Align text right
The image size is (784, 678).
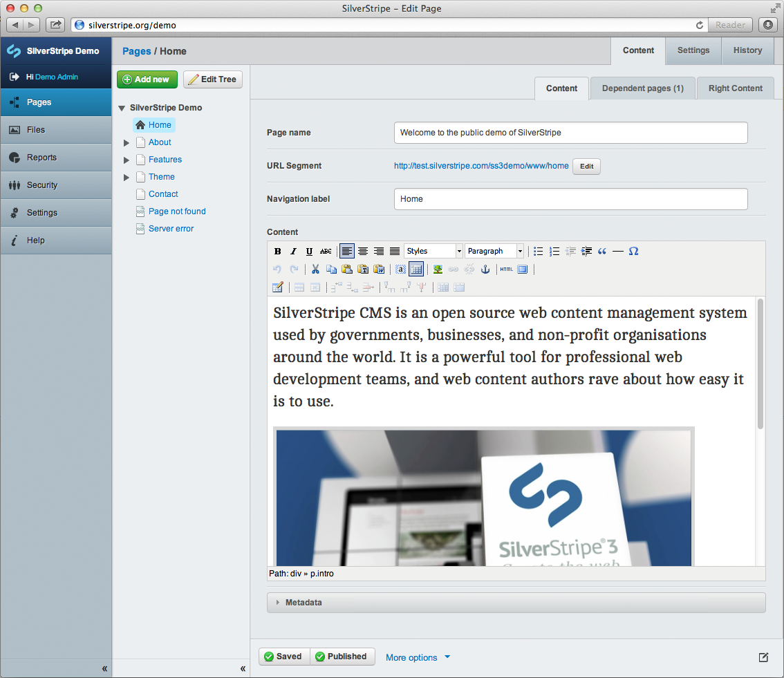(379, 251)
